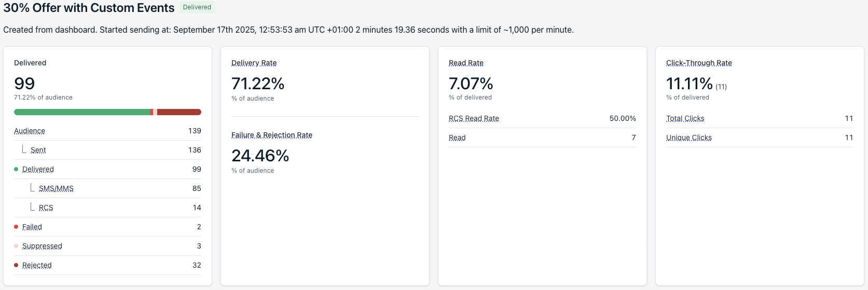Click the red dot beside Failed
The image size is (868, 290).
[16, 227]
